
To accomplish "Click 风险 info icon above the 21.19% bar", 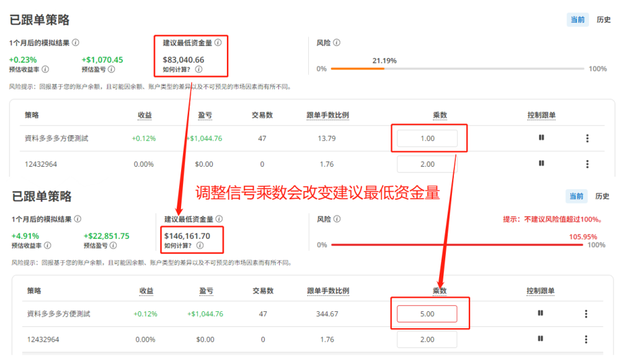I will [337, 43].
